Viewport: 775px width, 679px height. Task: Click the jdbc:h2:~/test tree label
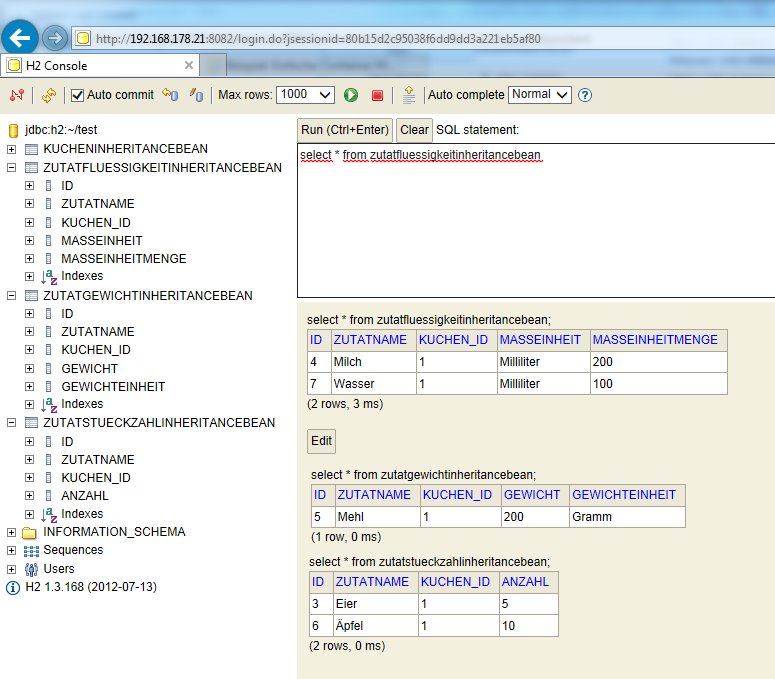61,130
